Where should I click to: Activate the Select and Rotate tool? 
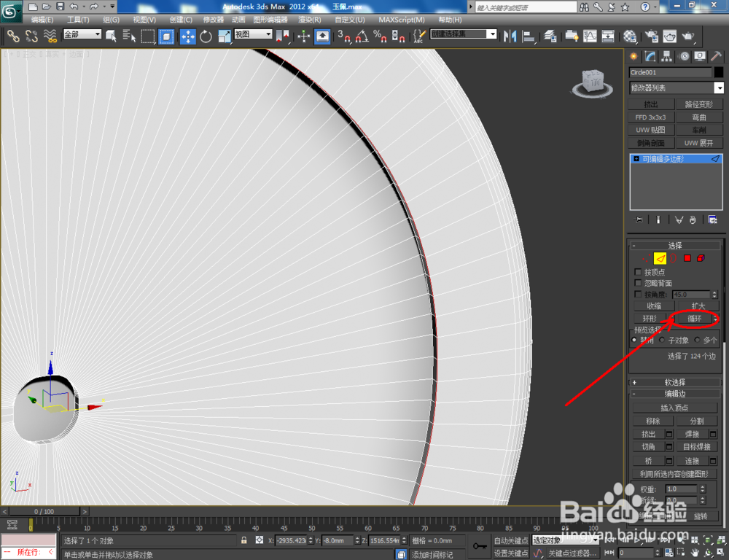206,36
